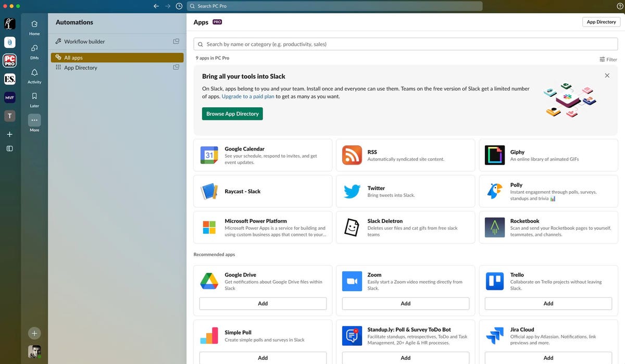The height and width of the screenshot is (364, 625).
Task: Click the Search by name or category field
Action: pos(405,44)
